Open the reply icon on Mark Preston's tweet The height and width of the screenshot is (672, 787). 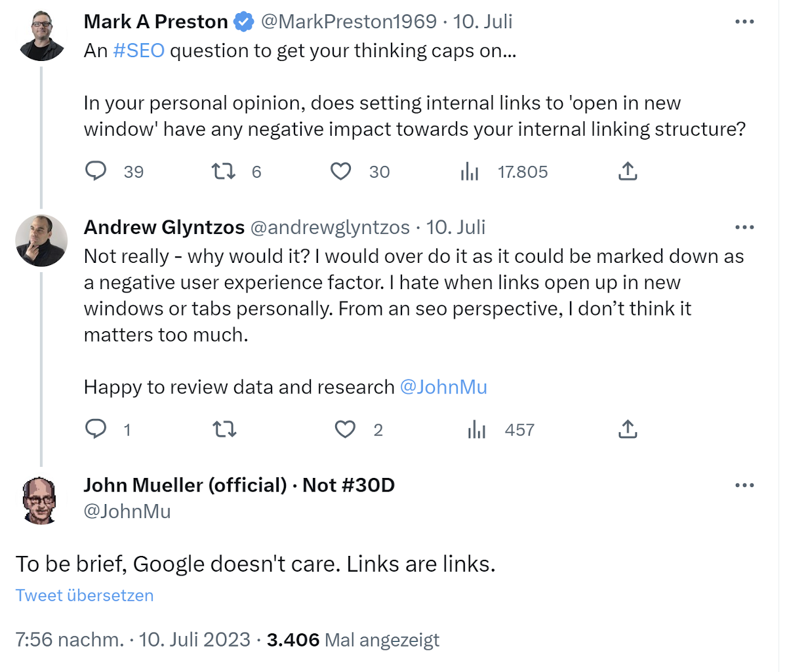point(96,171)
